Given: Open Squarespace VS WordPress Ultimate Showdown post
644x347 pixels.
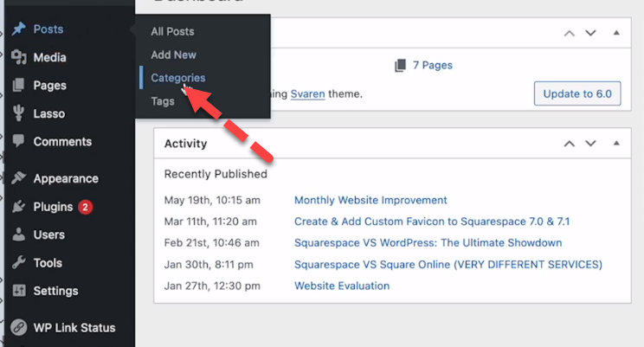Looking at the screenshot, I should 428,242.
